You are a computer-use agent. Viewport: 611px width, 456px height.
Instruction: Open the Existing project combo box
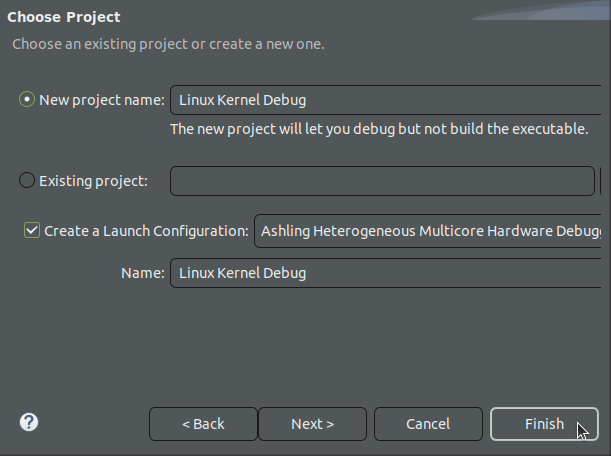click(382, 181)
